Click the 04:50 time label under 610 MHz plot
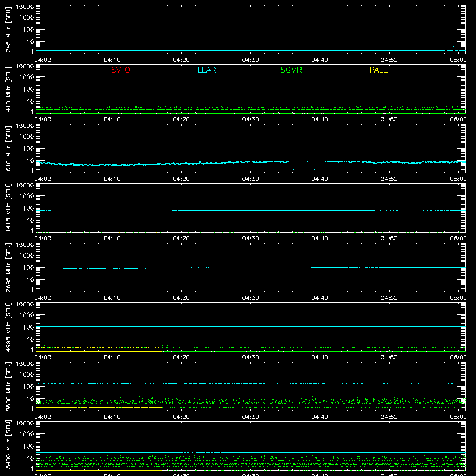 point(389,179)
